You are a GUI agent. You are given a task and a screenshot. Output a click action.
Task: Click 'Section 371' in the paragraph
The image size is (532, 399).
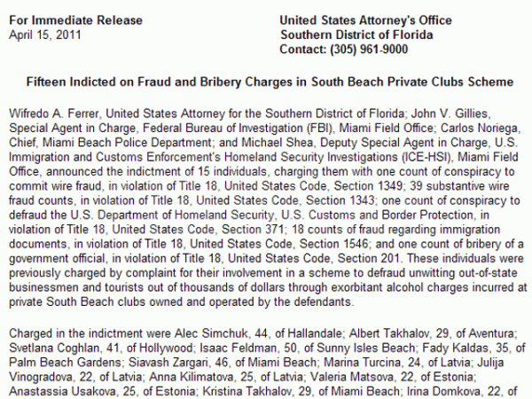coord(253,230)
